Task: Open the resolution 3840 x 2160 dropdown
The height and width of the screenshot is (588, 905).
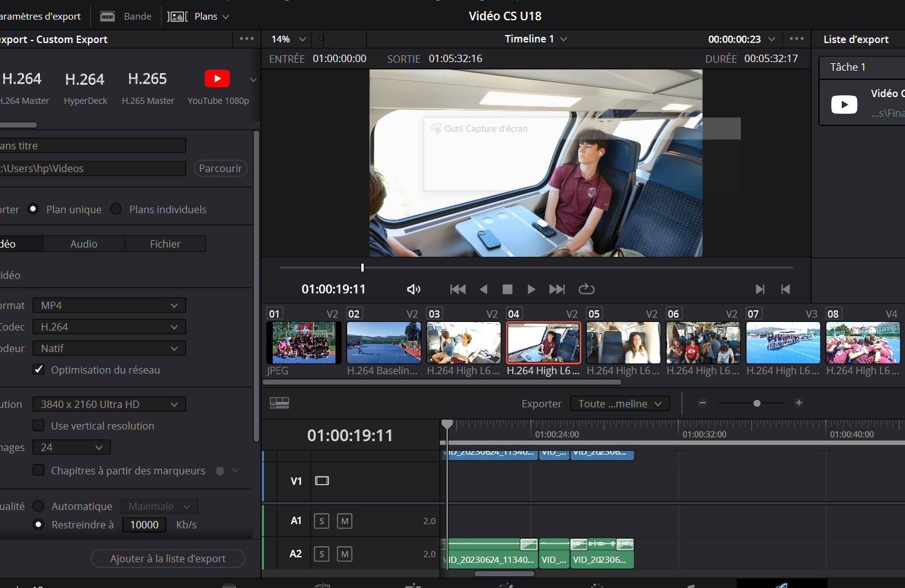Action: 109,404
